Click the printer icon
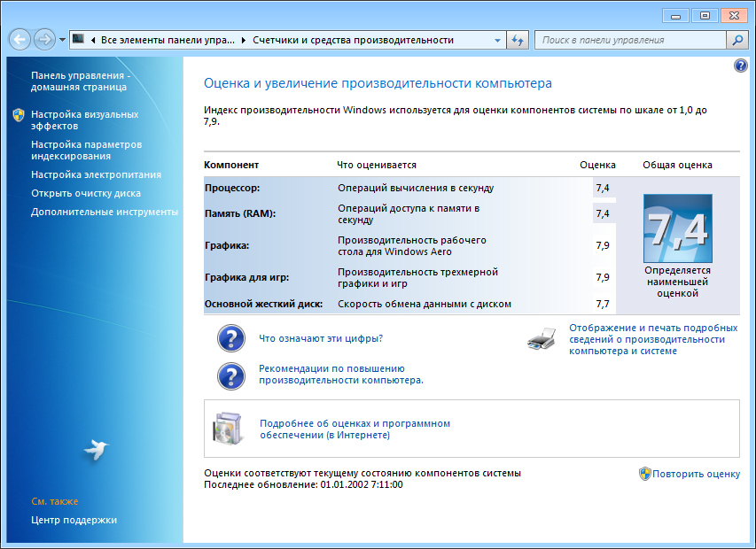756x549 pixels. point(542,339)
